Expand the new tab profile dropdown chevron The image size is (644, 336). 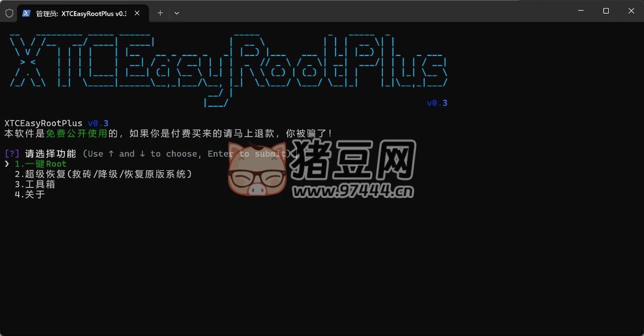177,13
